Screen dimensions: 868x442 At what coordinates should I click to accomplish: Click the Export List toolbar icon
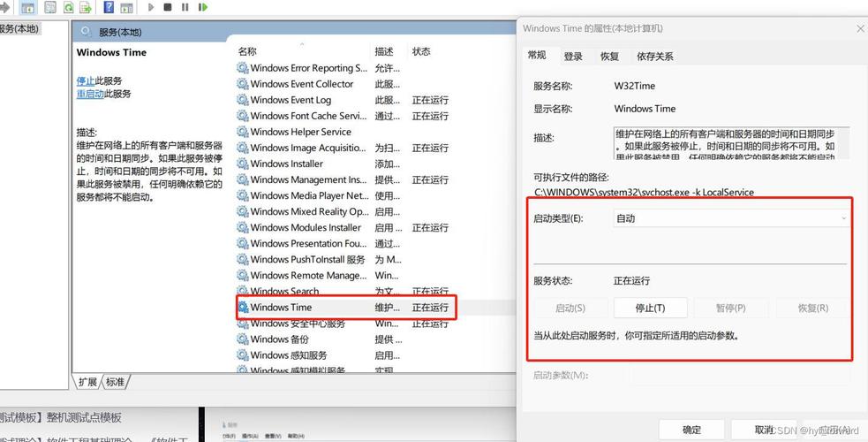pyautogui.click(x=86, y=8)
